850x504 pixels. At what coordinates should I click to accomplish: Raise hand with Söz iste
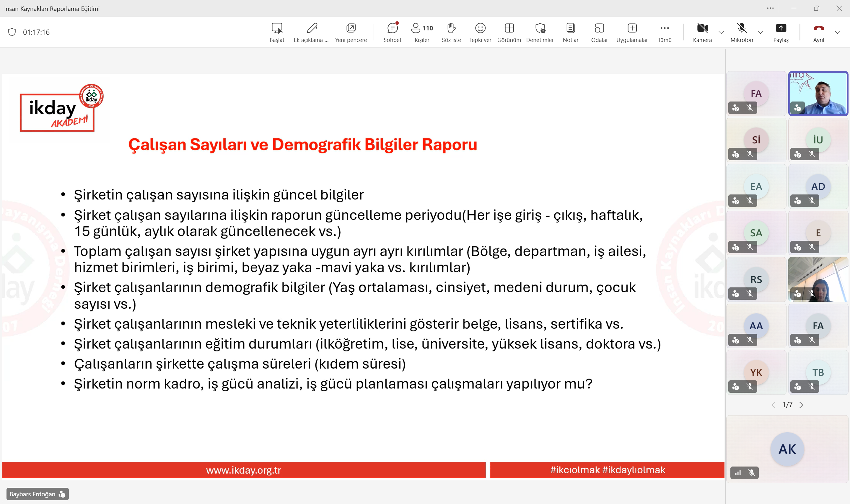pyautogui.click(x=451, y=32)
